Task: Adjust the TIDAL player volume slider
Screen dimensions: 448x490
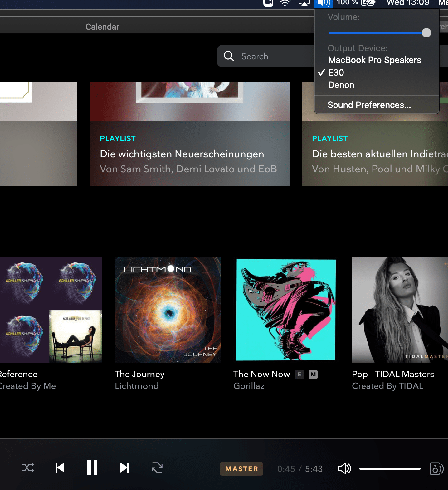Action: click(390, 468)
